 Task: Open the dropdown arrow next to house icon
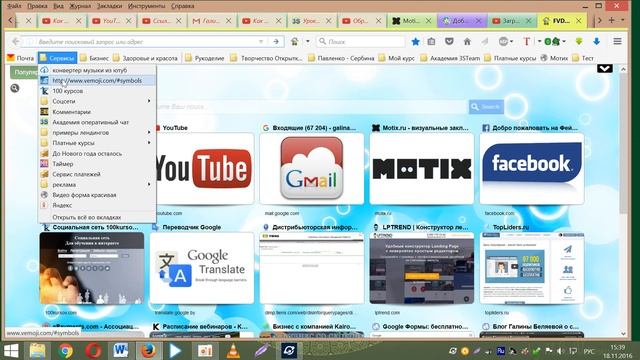click(x=308, y=41)
